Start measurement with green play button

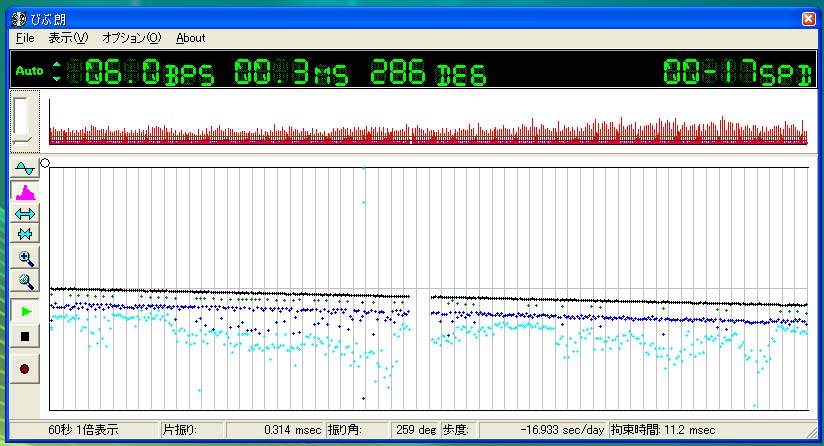pos(25,312)
